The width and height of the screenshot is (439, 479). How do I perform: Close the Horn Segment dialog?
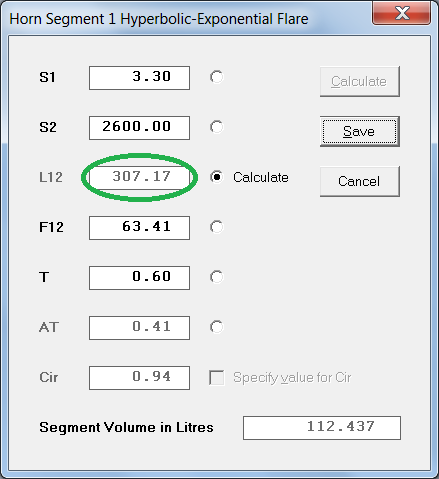click(x=402, y=13)
